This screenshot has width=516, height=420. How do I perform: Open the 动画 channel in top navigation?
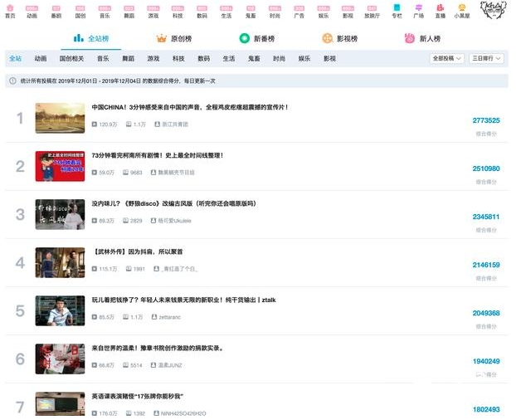click(x=32, y=12)
